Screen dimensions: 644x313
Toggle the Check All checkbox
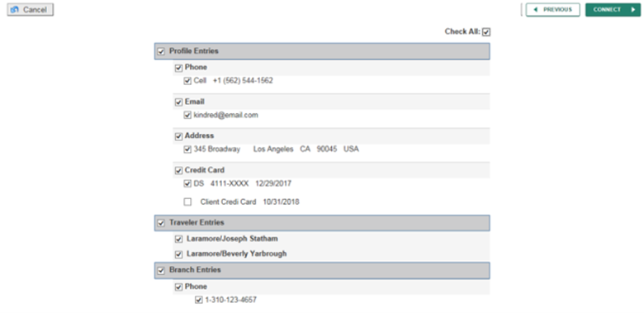486,32
